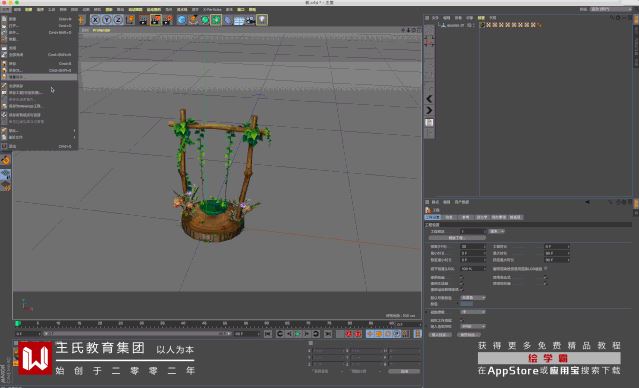Click the save preset button
639x388 pixels.
tap(469, 335)
